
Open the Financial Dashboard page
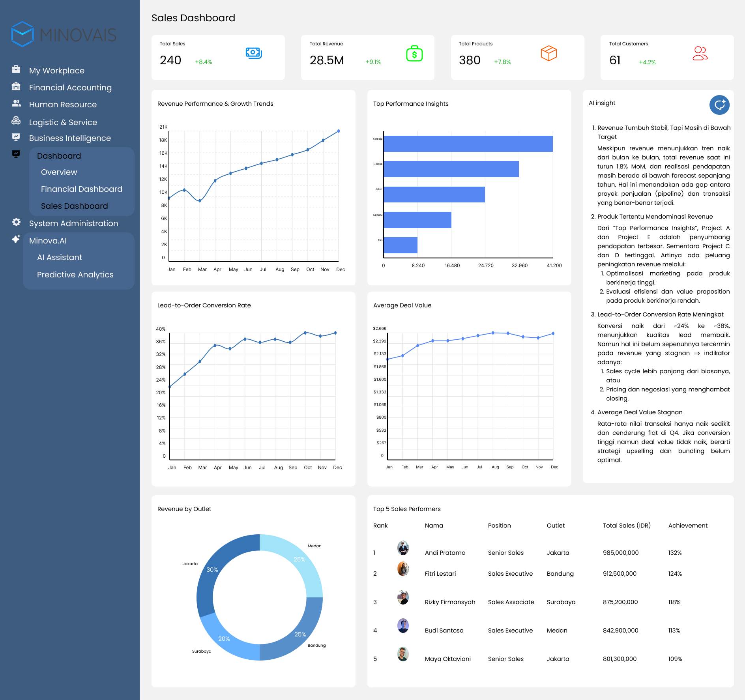[x=81, y=189]
